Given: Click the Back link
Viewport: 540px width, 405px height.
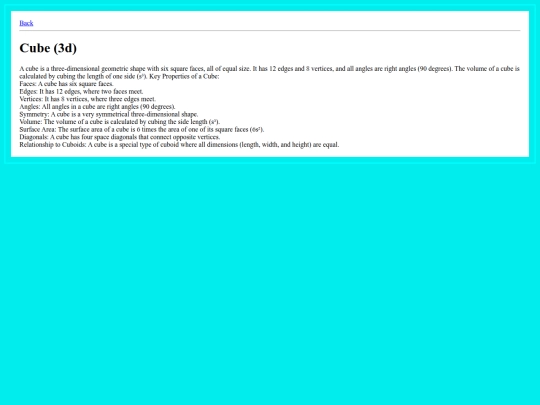Looking at the screenshot, I should click(x=26, y=23).
